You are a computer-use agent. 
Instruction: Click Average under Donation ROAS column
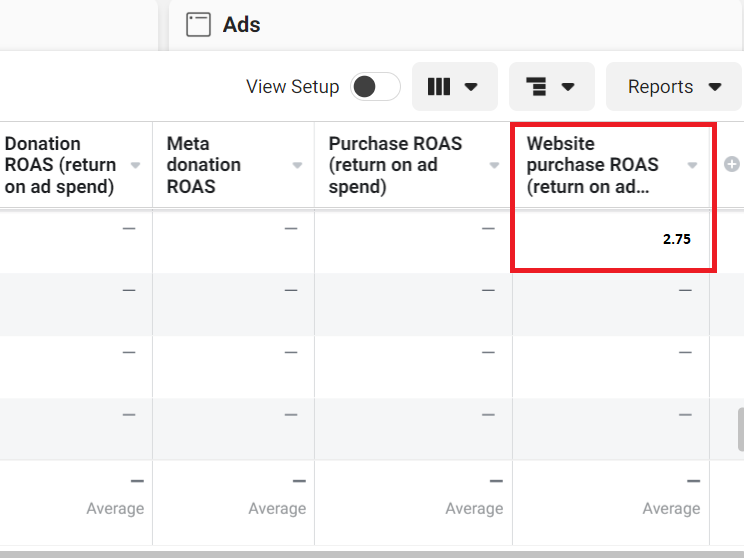(115, 509)
